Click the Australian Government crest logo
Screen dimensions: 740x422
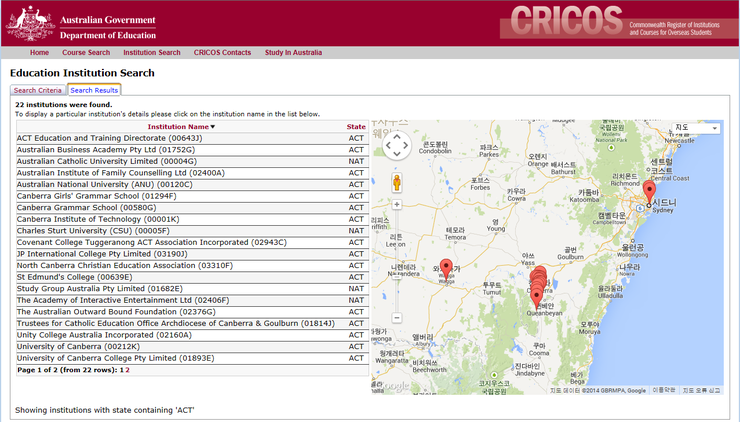[30, 23]
